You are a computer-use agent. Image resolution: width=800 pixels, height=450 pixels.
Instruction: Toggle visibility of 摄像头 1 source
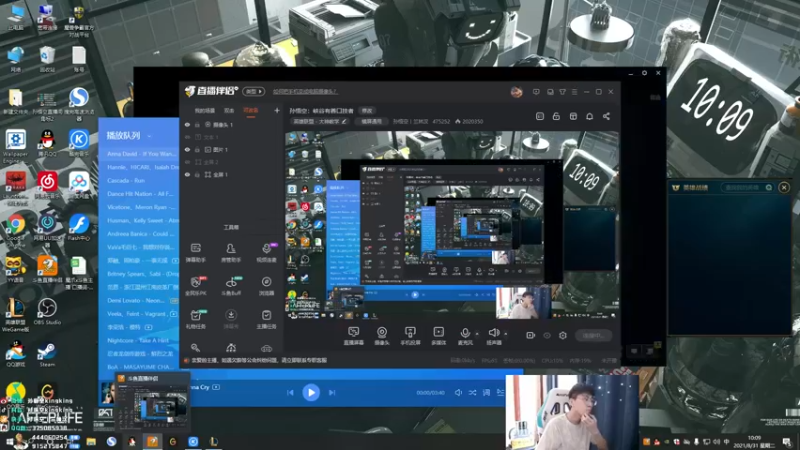pyautogui.click(x=187, y=124)
